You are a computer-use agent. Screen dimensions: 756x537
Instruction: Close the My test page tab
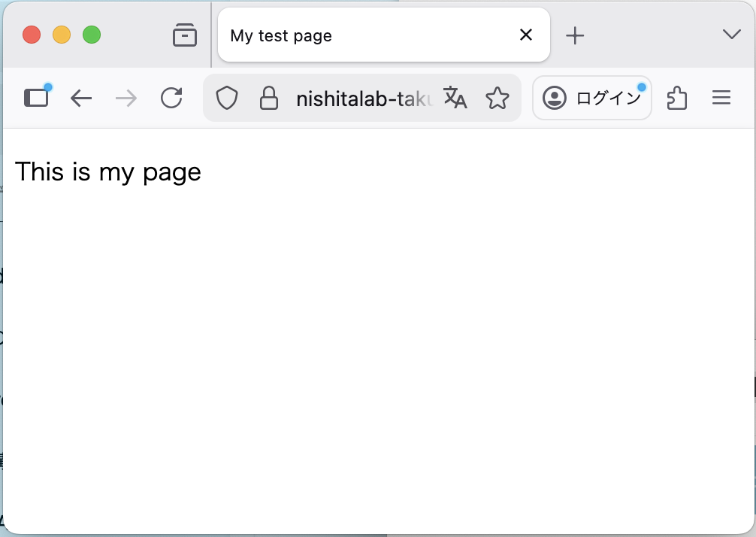point(525,35)
